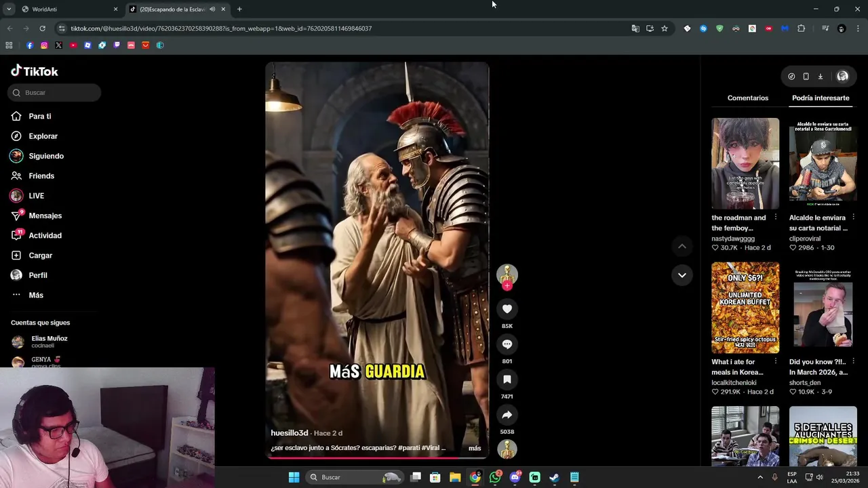
Task: Open Unlimited Korean Buffet video thumbnail
Action: tap(745, 308)
